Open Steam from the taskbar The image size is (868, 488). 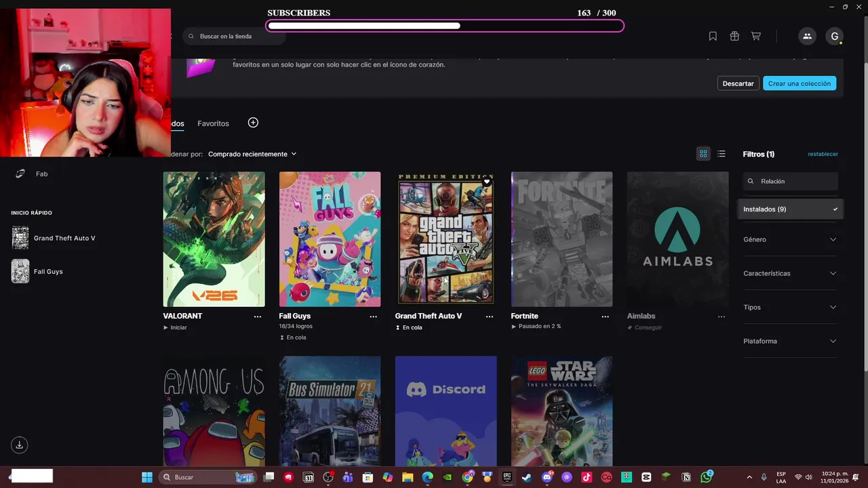coord(527,477)
